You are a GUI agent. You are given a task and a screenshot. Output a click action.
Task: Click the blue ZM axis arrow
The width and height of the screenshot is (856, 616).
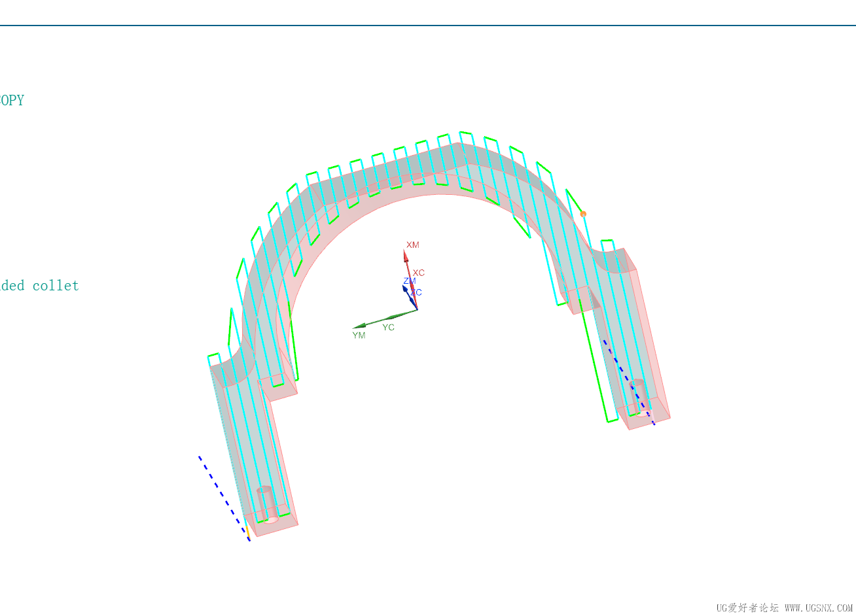click(x=406, y=289)
